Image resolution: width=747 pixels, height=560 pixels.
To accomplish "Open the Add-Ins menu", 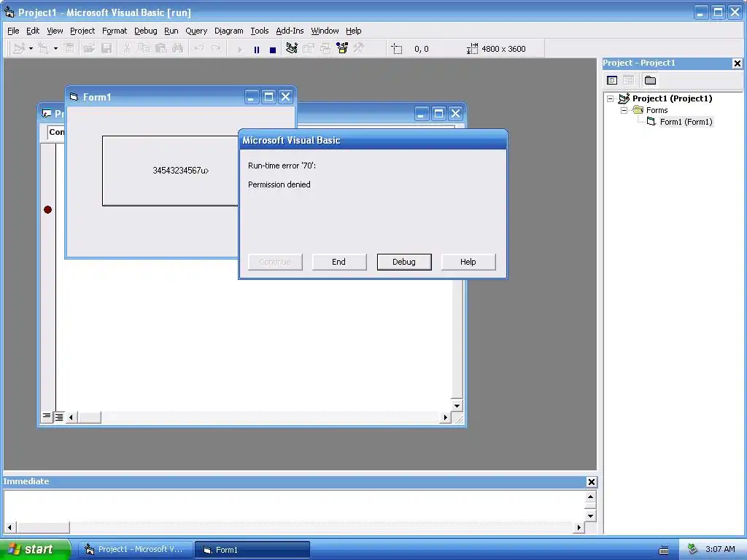I will [x=290, y=31].
